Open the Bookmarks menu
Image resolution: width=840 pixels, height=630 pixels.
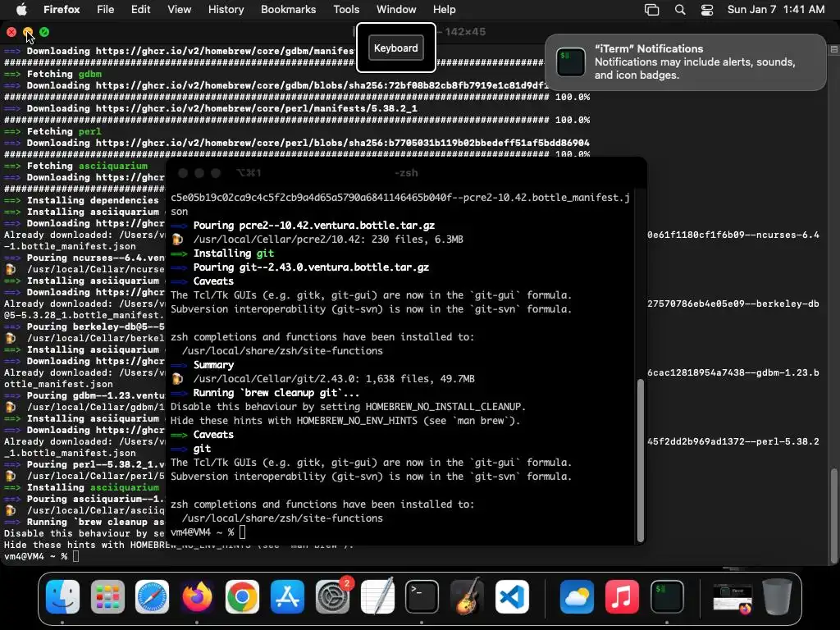[x=288, y=9]
